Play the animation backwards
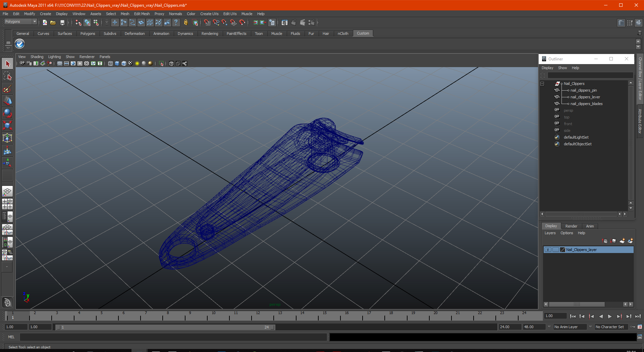Viewport: 644px width, 352px height. tap(601, 316)
